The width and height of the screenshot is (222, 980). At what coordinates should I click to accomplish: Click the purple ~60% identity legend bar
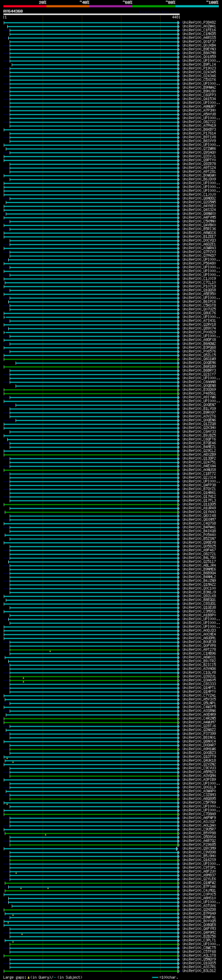[x=111, y=6]
